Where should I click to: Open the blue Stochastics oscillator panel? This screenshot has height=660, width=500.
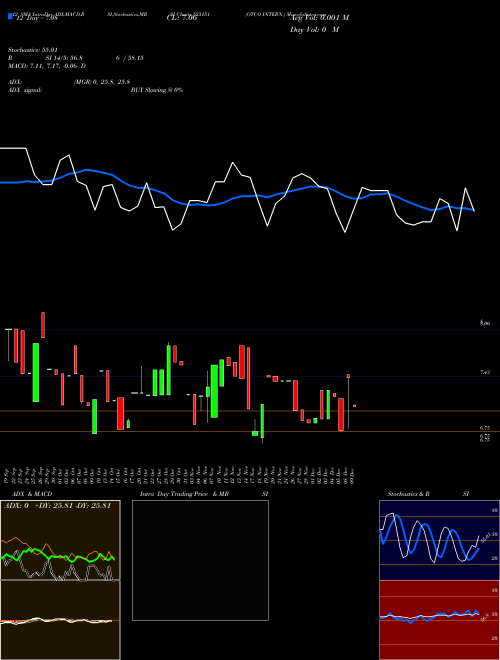point(439,540)
